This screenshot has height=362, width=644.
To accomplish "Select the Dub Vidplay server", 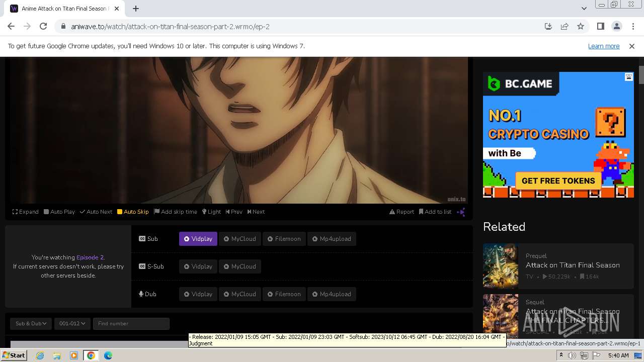I will click(198, 294).
